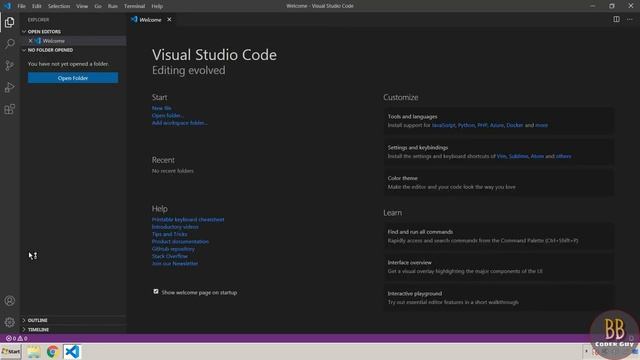Open the Edit menu
The width and height of the screenshot is (640, 360).
pyautogui.click(x=37, y=6)
